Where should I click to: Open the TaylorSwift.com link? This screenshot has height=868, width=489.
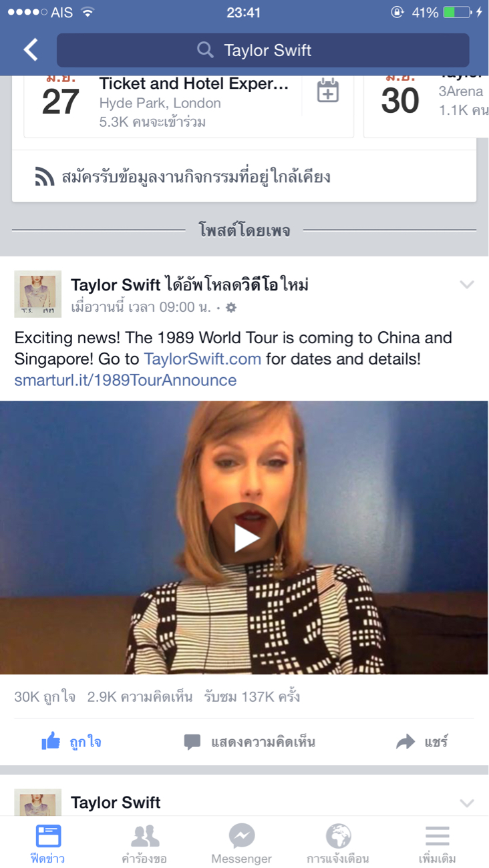202,359
